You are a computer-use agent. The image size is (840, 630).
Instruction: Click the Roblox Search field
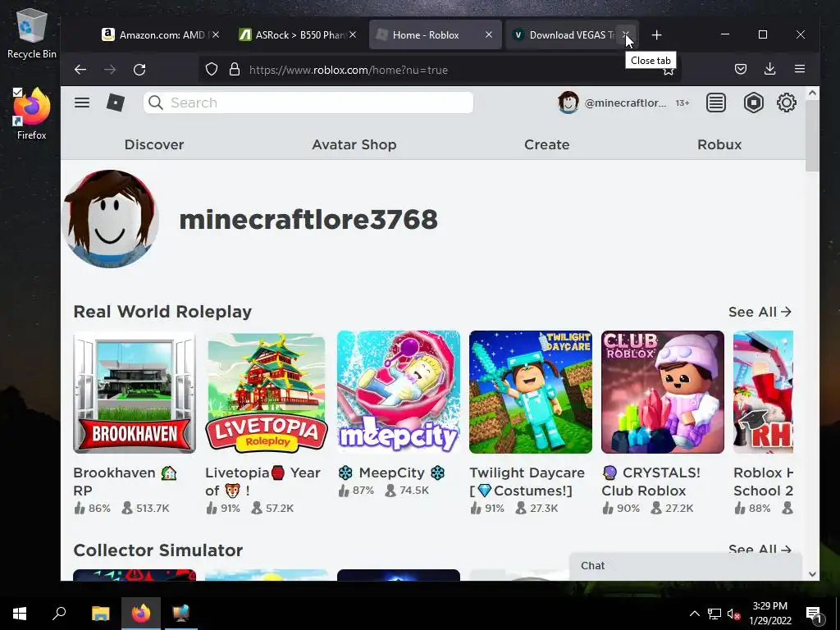(x=308, y=103)
